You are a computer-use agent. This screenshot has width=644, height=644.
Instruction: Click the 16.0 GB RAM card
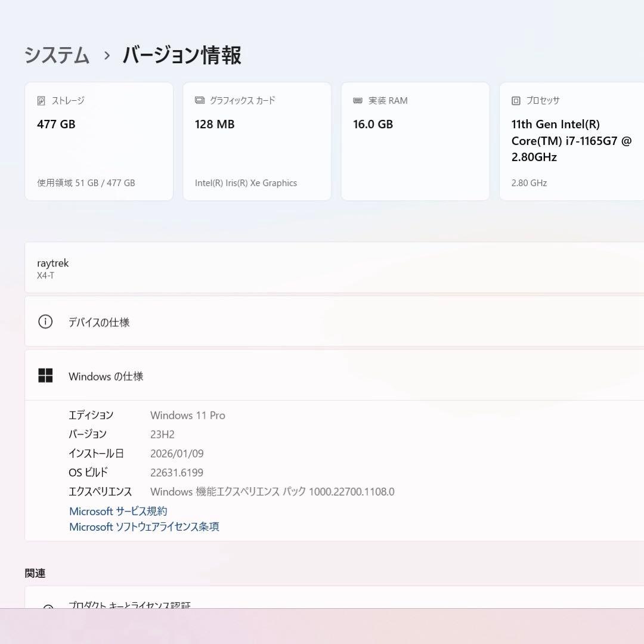[x=415, y=141]
